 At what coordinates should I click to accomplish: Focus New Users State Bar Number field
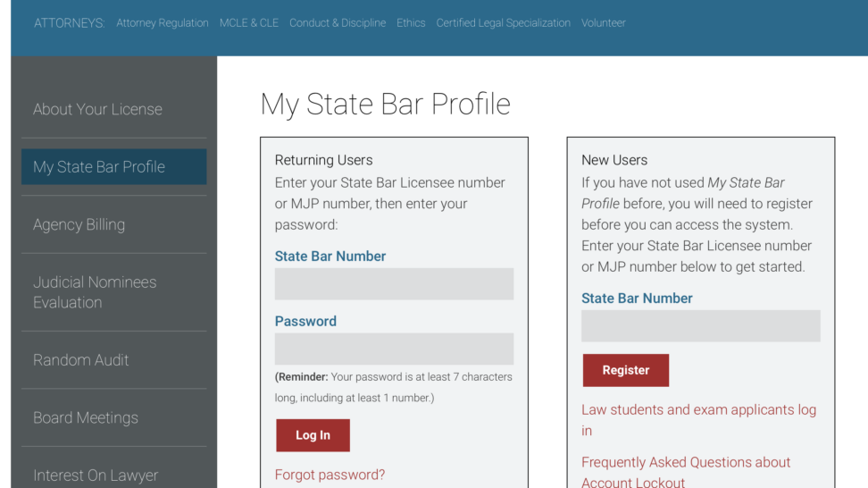point(701,325)
